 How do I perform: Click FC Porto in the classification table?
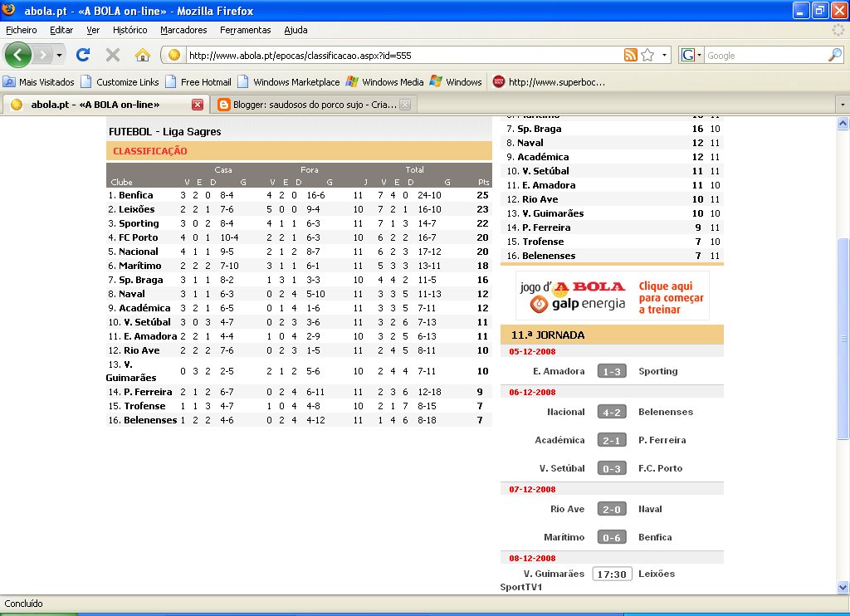pyautogui.click(x=139, y=237)
